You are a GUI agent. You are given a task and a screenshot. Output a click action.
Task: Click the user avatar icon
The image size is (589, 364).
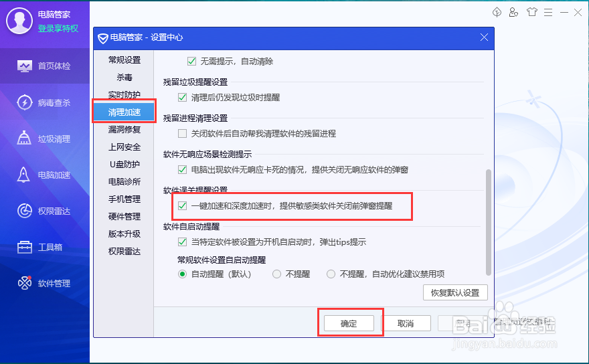pos(19,21)
